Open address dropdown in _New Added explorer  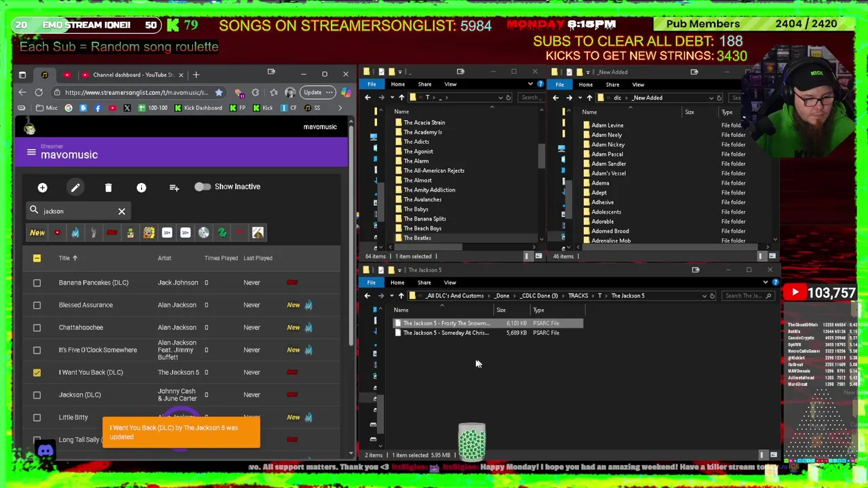point(711,98)
